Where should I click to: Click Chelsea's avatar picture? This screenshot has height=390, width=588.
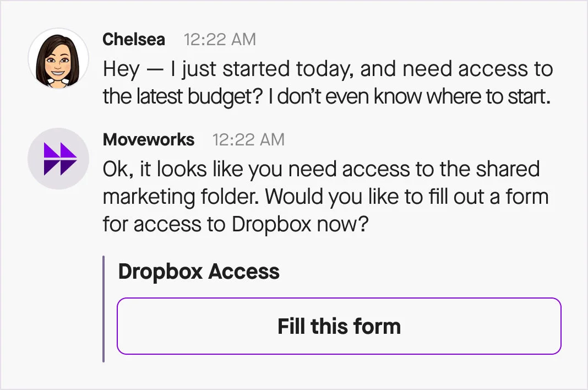pyautogui.click(x=58, y=59)
